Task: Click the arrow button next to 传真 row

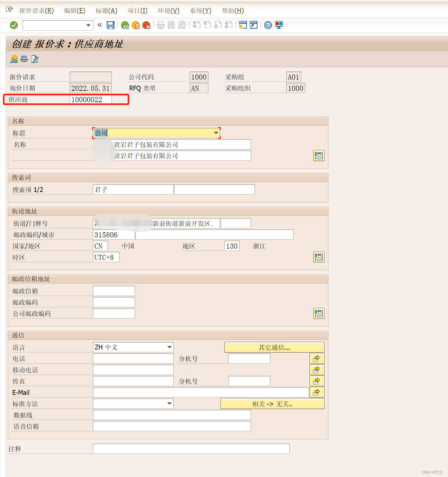Action: point(317,381)
